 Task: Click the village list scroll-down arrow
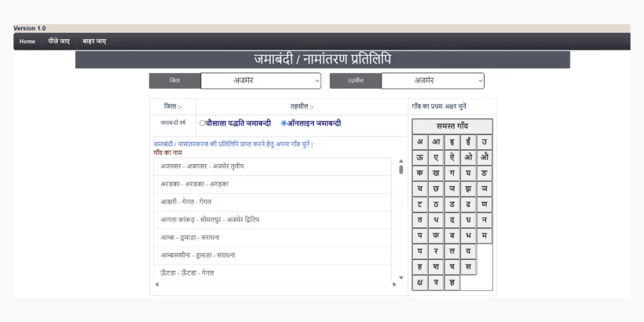401,277
